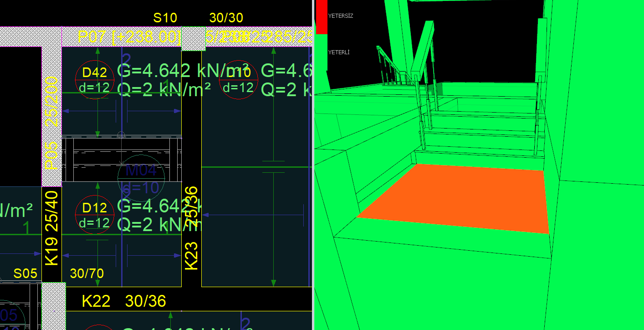Click the M04 stair marker circle
Screen dimensions: 644x330
click(141, 178)
